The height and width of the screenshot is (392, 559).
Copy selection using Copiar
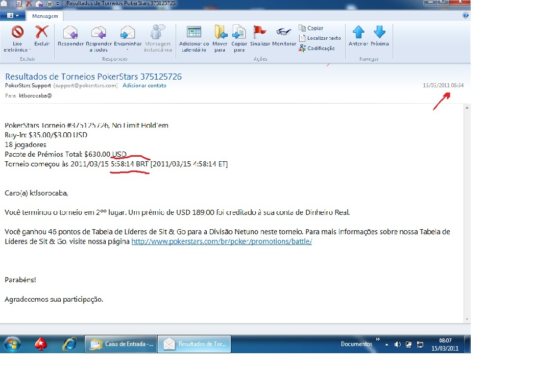[311, 28]
